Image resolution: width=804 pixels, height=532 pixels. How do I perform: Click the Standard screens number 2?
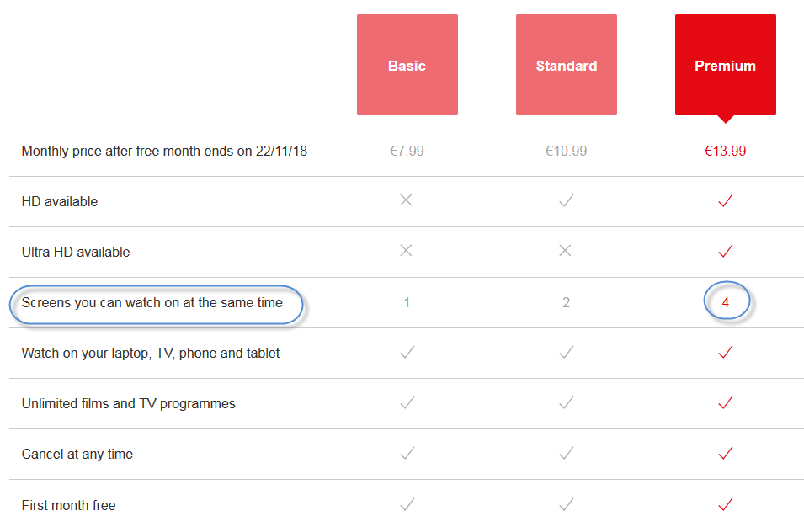click(x=566, y=302)
